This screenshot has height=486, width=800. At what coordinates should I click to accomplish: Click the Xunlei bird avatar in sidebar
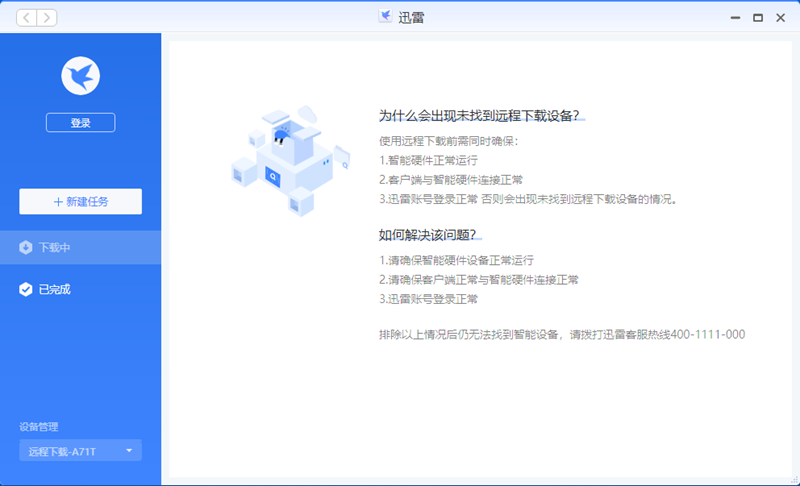click(x=81, y=75)
